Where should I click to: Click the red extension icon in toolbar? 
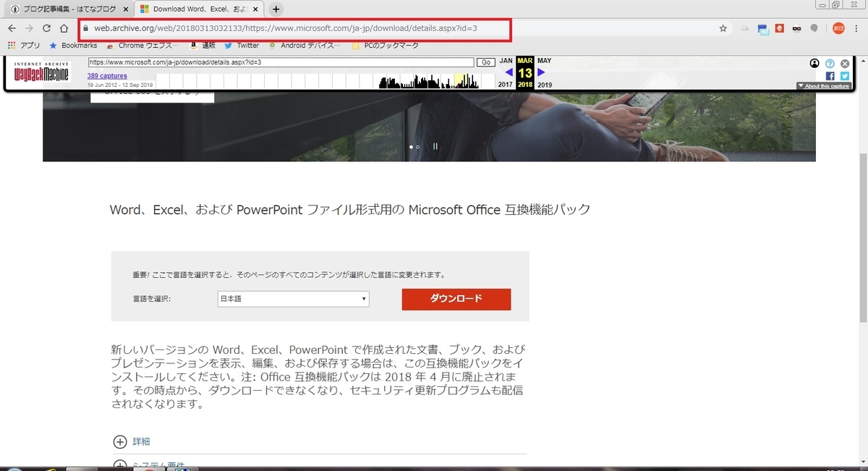[779, 28]
